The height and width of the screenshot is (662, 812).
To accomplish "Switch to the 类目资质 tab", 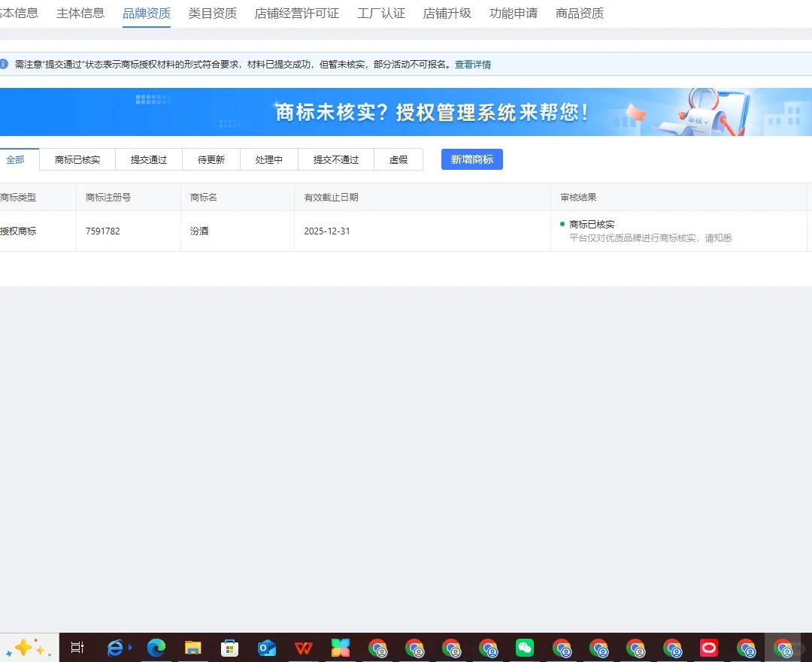I will (213, 13).
